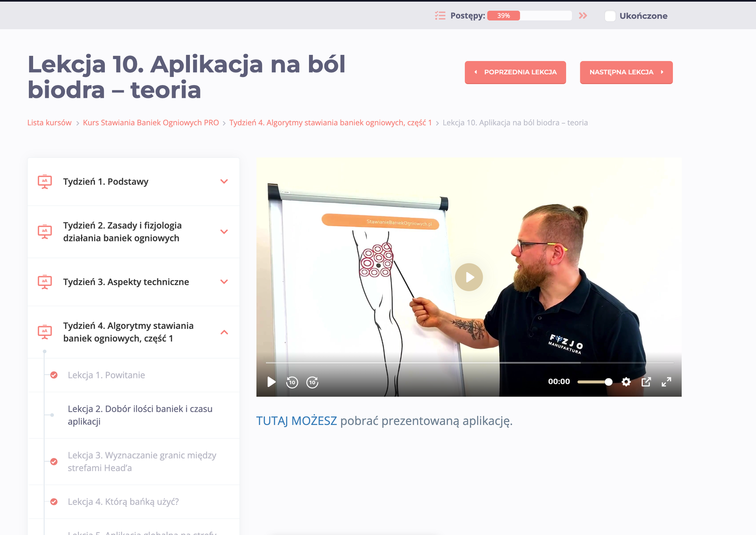Open Lekcja 4. Którą bańką użyć?
756x535 pixels.
[x=123, y=502]
